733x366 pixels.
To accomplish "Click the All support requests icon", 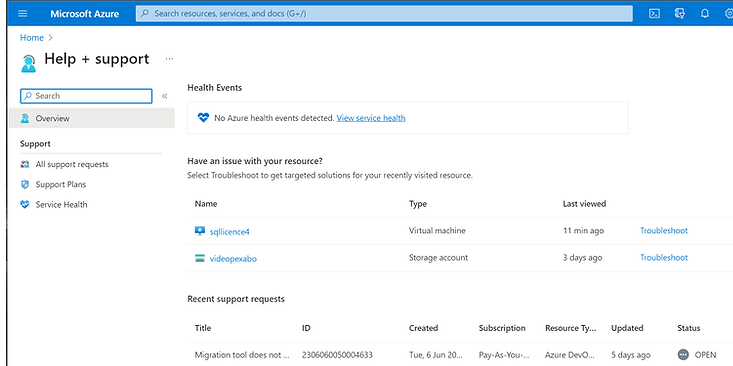I will [25, 165].
